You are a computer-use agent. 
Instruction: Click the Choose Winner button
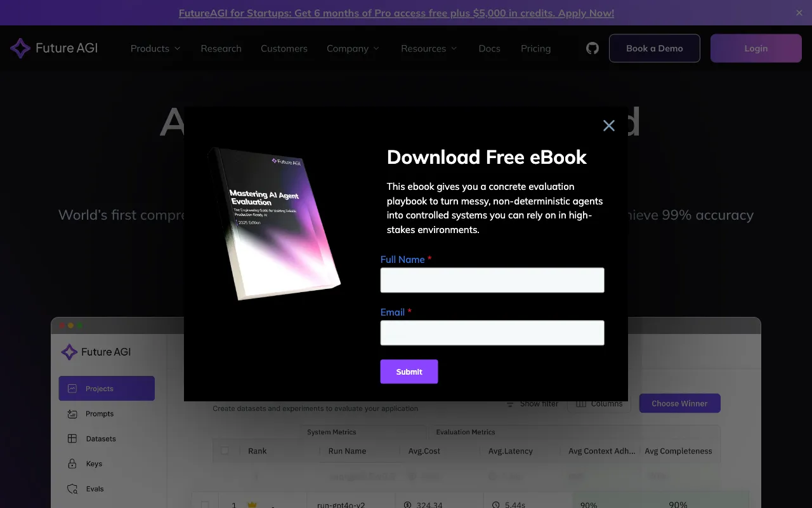pos(679,403)
